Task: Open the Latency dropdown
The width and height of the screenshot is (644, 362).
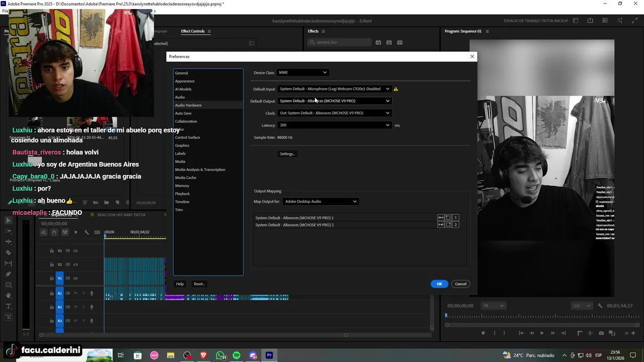Action: click(335, 125)
